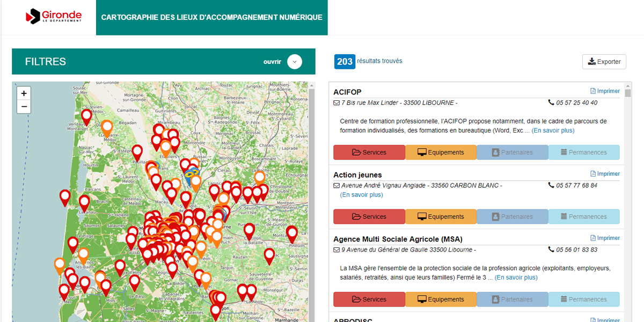644x322 pixels.
Task: Click the 'ouvrir' filter label
Action: pos(272,62)
